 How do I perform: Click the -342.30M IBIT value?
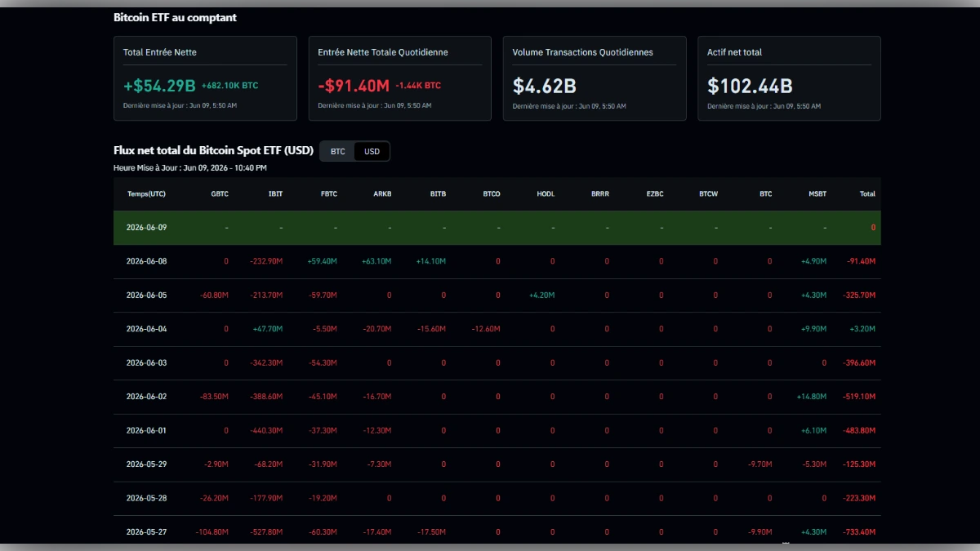[266, 362]
